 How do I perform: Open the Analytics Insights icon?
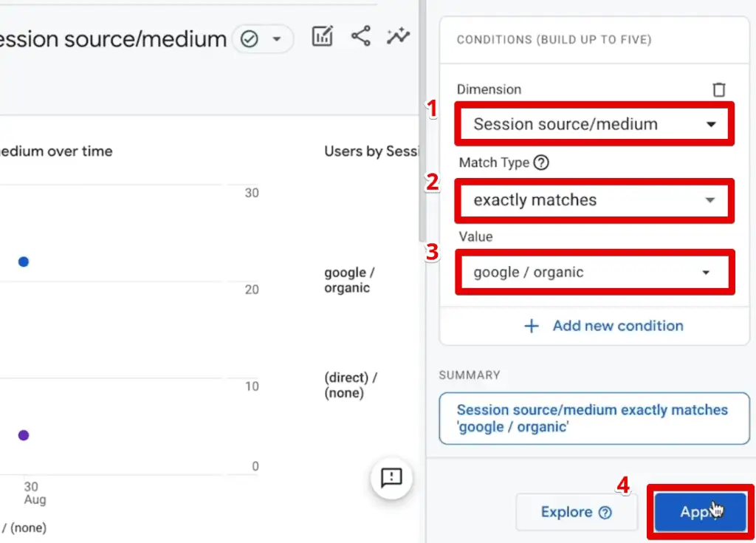(398, 35)
